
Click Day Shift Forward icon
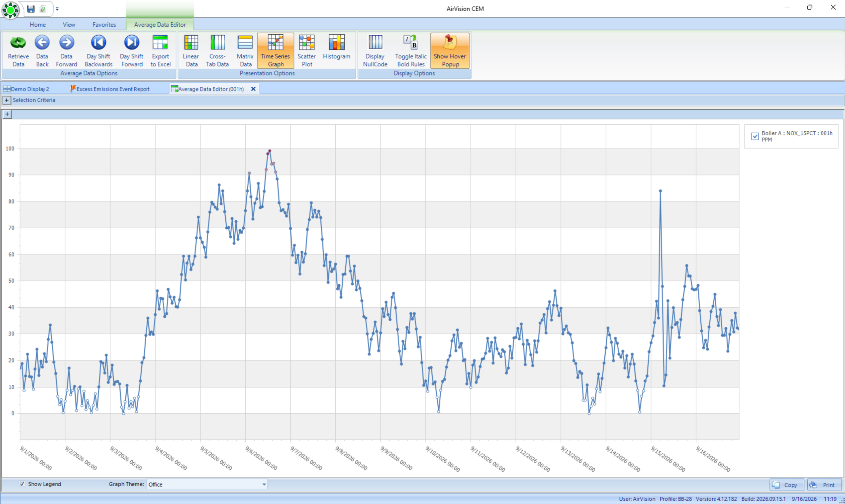pyautogui.click(x=131, y=50)
